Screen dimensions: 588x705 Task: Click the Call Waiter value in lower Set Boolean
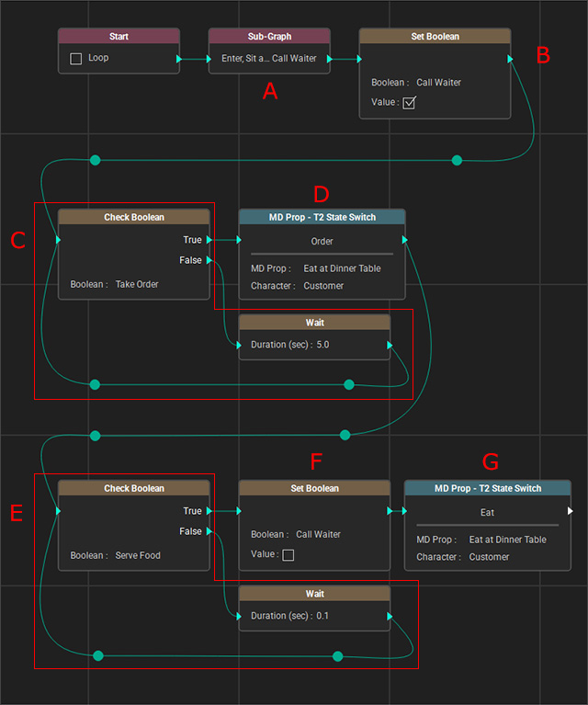point(318,535)
